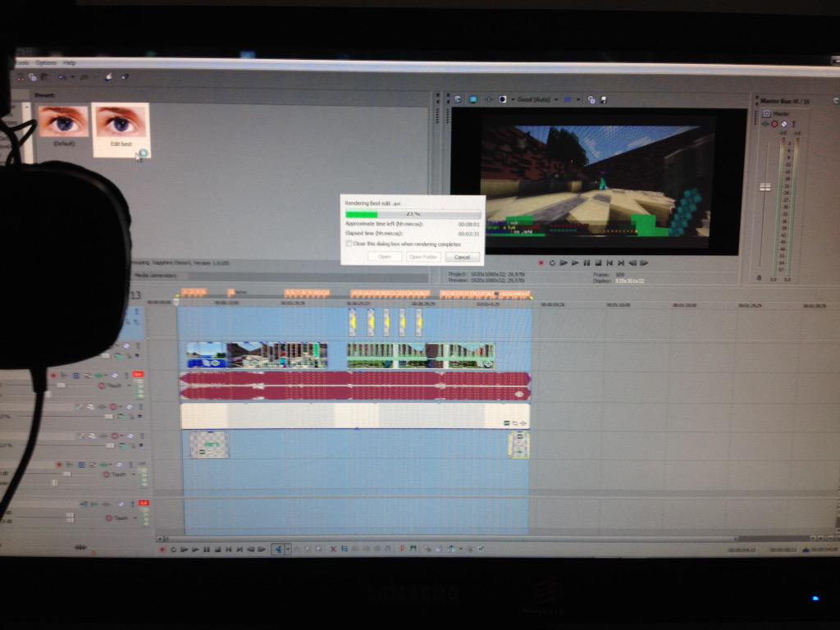Select the red audio waveform clip

(x=355, y=386)
